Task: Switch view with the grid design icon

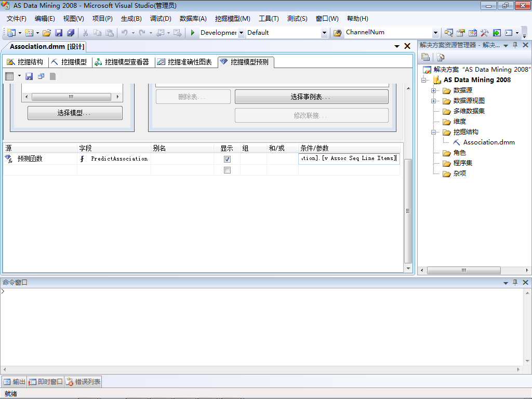Action: click(9, 76)
